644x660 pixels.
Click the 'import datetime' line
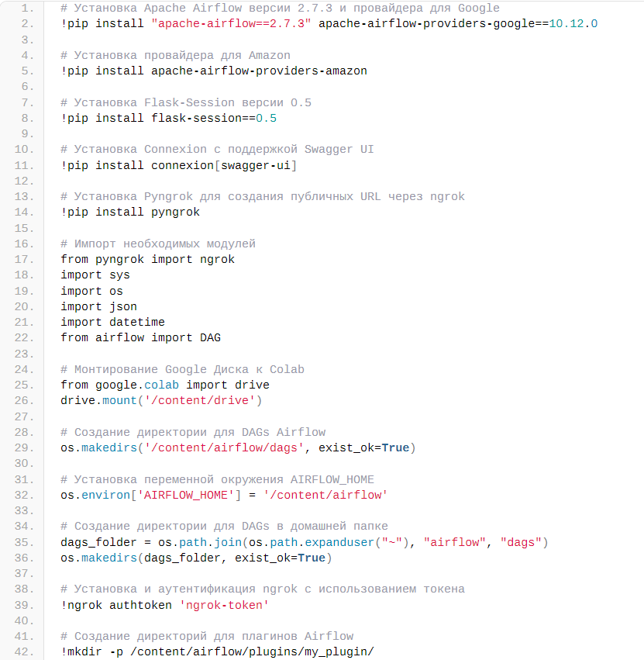click(x=112, y=323)
